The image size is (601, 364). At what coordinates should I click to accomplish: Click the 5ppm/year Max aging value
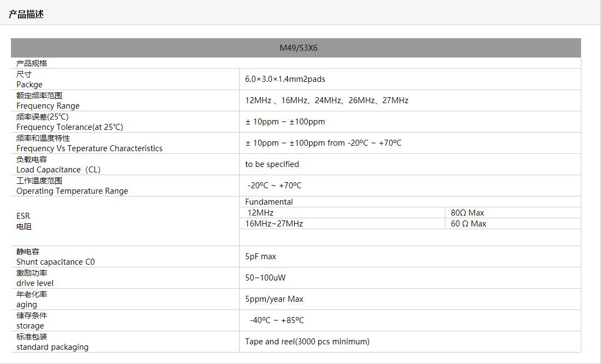pyautogui.click(x=274, y=299)
